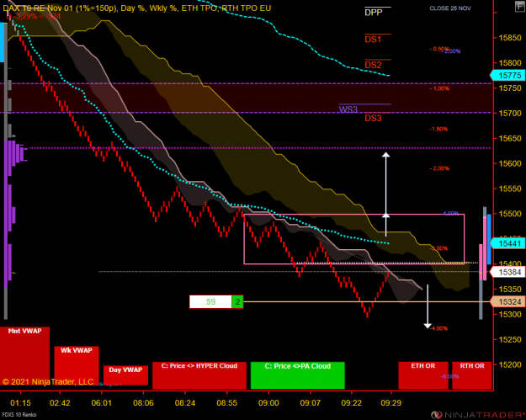Viewport: 526px width, 420px height.
Task: Click the 15850 price axis label
Action: (510, 38)
